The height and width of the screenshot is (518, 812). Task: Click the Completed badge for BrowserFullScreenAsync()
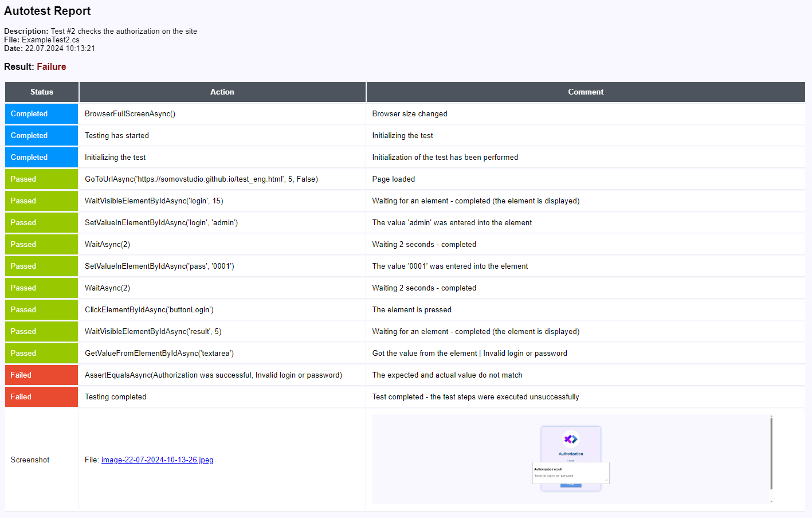click(41, 114)
